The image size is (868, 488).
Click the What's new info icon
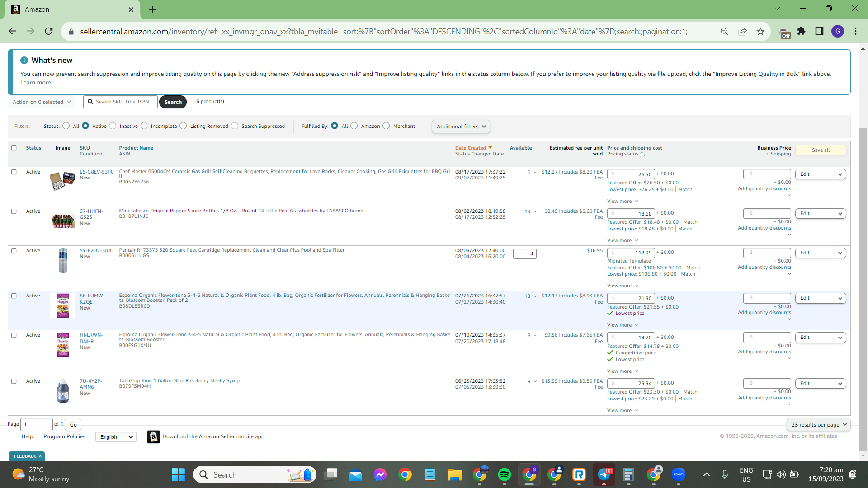pyautogui.click(x=24, y=60)
